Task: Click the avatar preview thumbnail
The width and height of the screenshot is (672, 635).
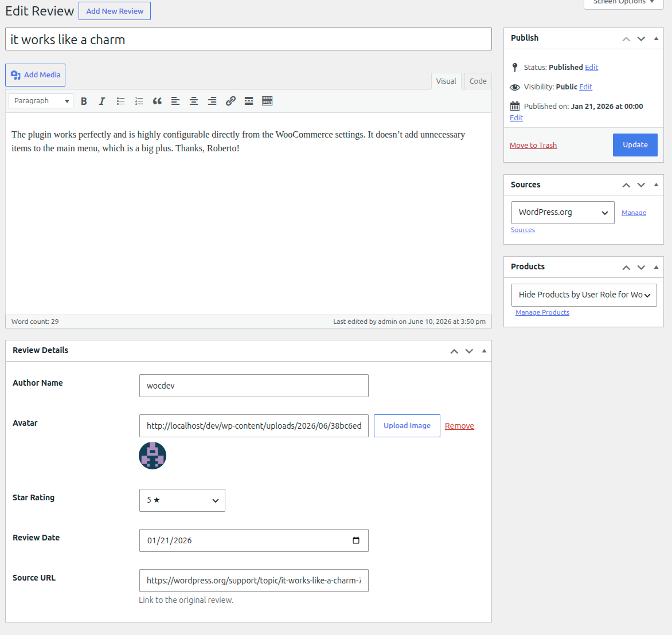Action: [x=153, y=456]
